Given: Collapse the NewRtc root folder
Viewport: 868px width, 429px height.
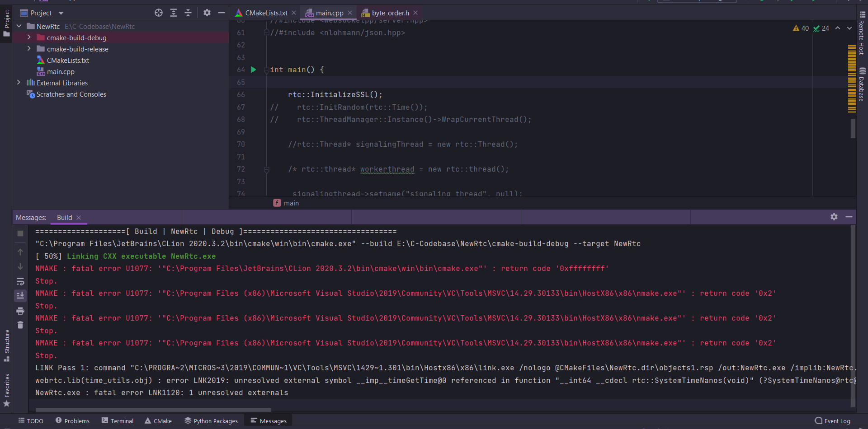Looking at the screenshot, I should [19, 26].
